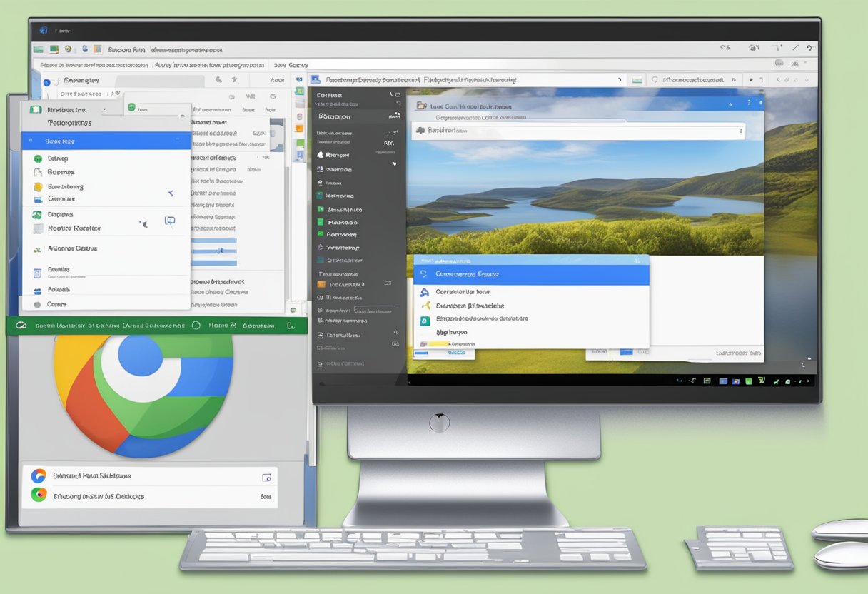
Task: Click the green circle icon below highlighted menu row
Action: tap(37, 158)
